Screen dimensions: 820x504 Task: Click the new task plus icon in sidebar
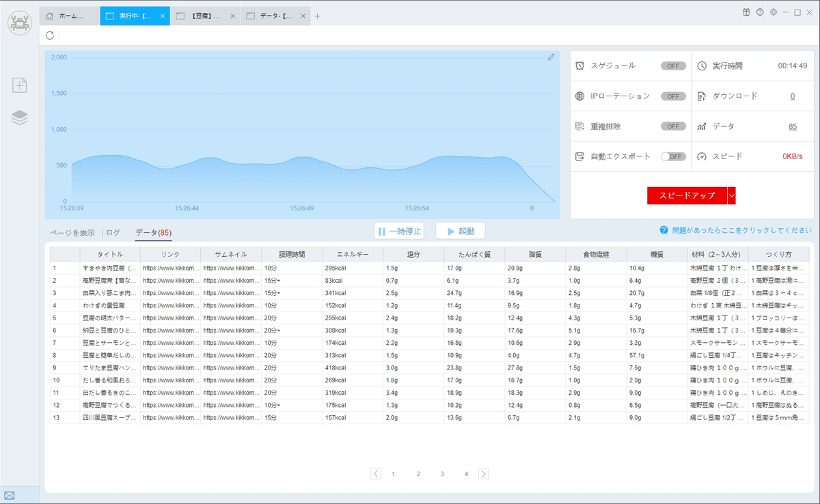pyautogui.click(x=20, y=85)
